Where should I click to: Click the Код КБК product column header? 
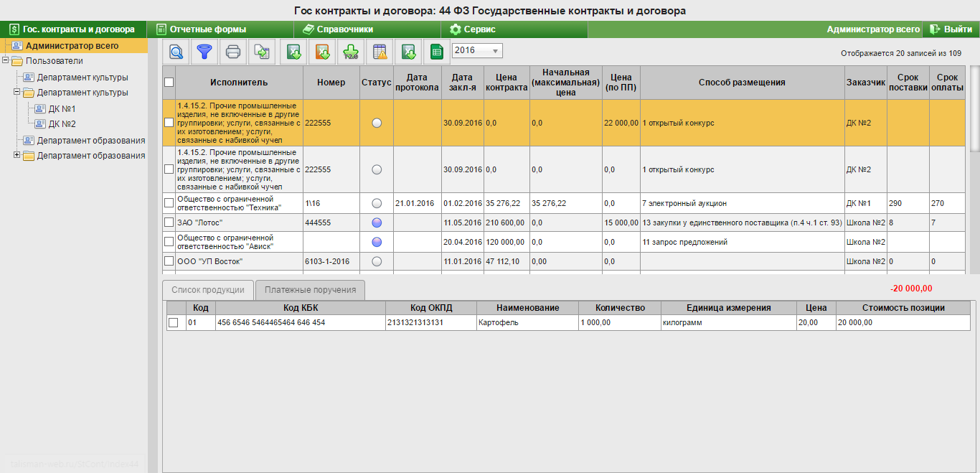pyautogui.click(x=300, y=308)
